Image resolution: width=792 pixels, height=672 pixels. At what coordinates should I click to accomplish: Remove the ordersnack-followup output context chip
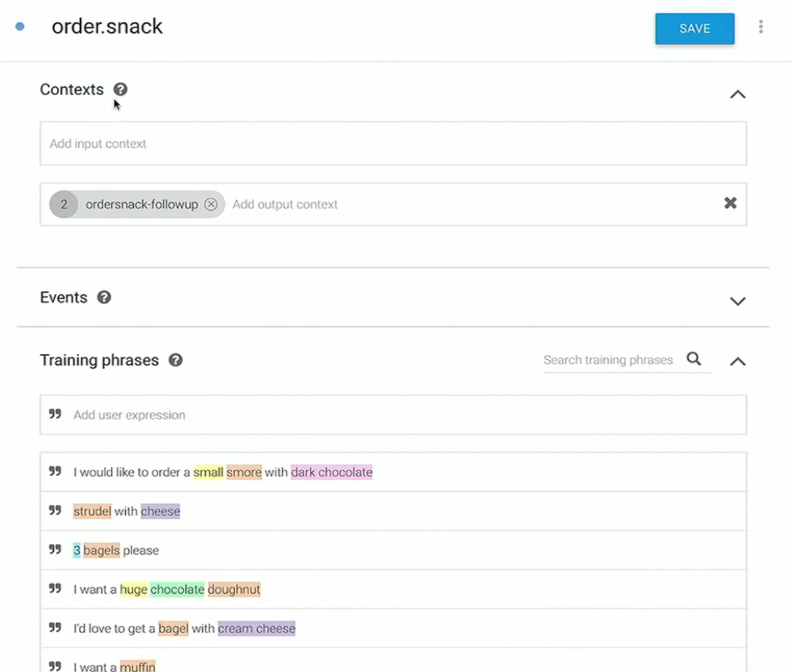[x=211, y=204]
